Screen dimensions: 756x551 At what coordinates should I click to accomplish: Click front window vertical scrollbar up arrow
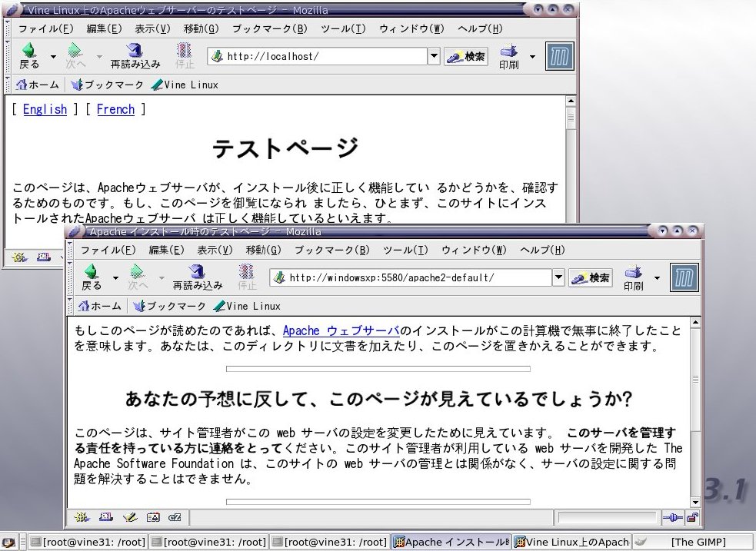click(695, 322)
